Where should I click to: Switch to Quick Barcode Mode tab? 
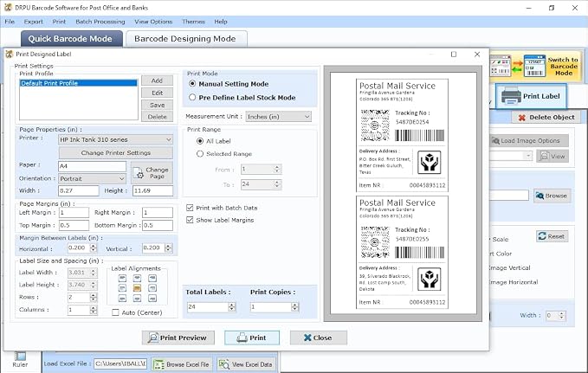(x=71, y=39)
